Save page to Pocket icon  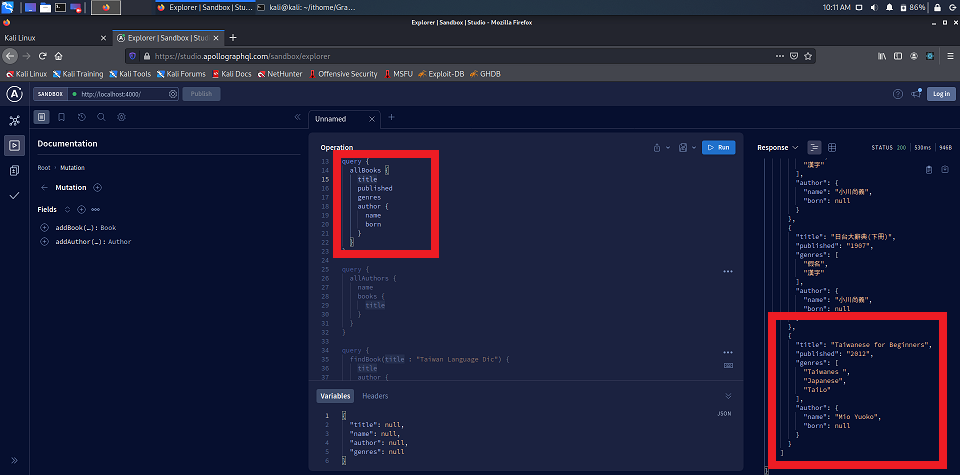tap(793, 56)
